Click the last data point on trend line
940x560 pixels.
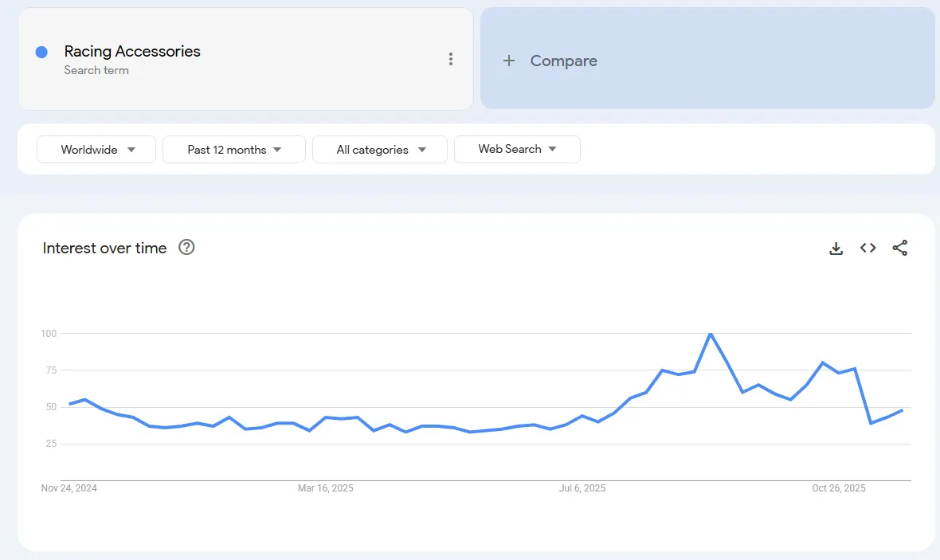902,410
